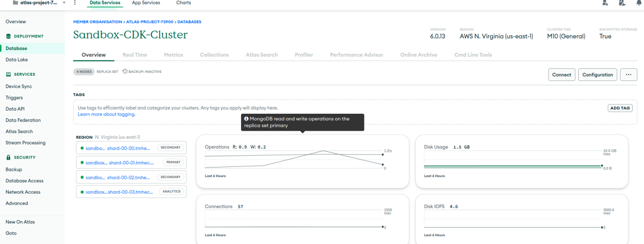The image size is (644, 244).
Task: Open Data Federation in sidebar
Action: (x=23, y=120)
